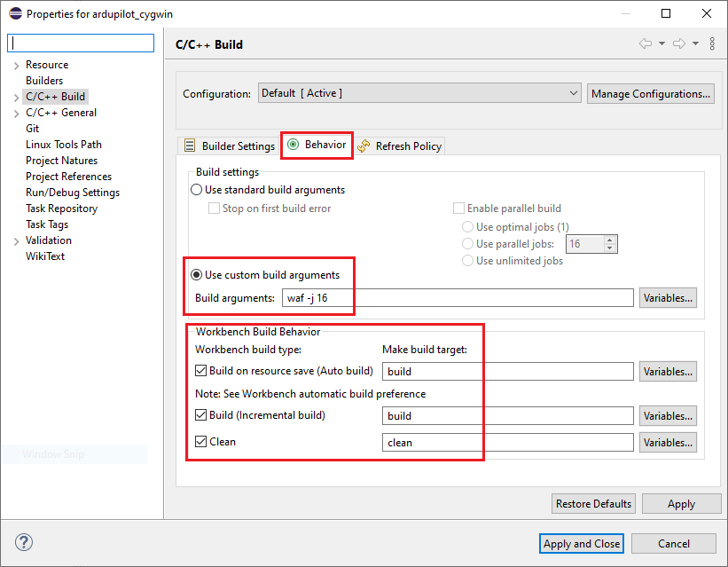Expand the Resource tree node

coord(16,66)
